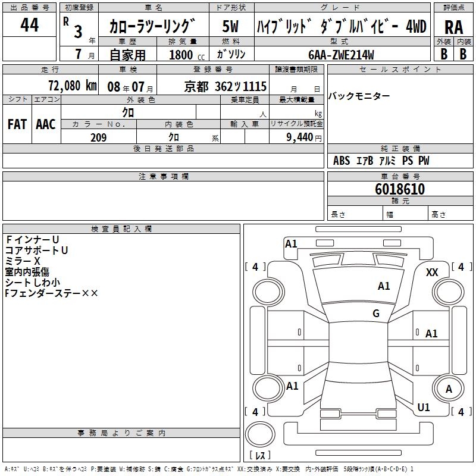Image resolution: width=476 pixels, height=476 pixels.
Task: Click the 事務局よりご案内 header
Action: [121, 433]
